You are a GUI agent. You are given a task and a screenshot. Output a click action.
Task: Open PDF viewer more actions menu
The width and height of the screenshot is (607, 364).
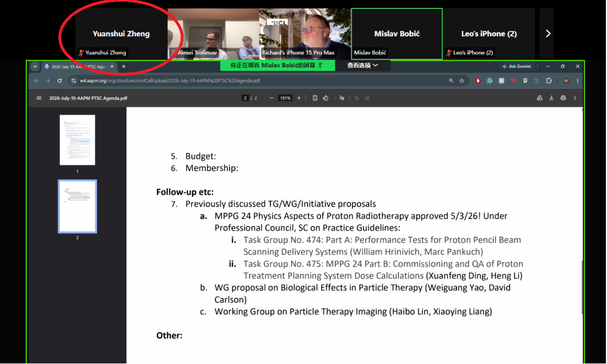[x=575, y=98]
